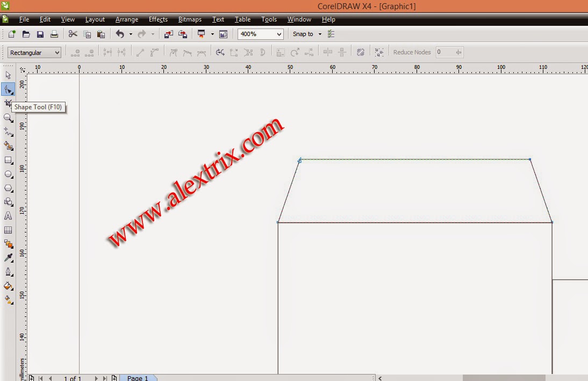The image size is (588, 381).
Task: Open the Reduce Nodes slider button
Action: point(458,52)
